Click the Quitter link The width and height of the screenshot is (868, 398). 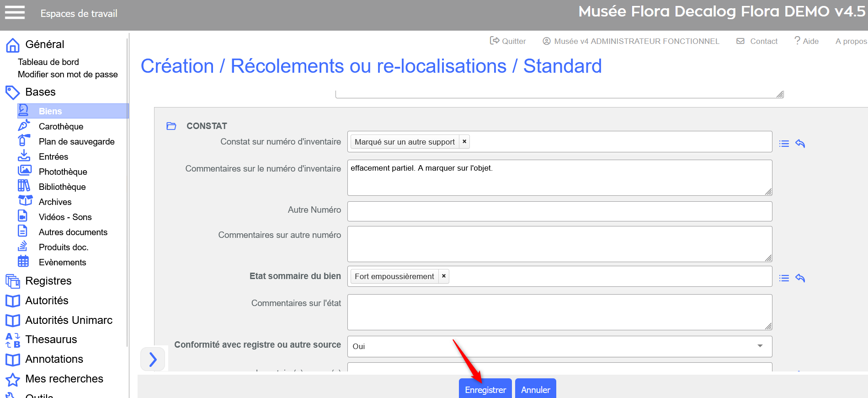508,41
